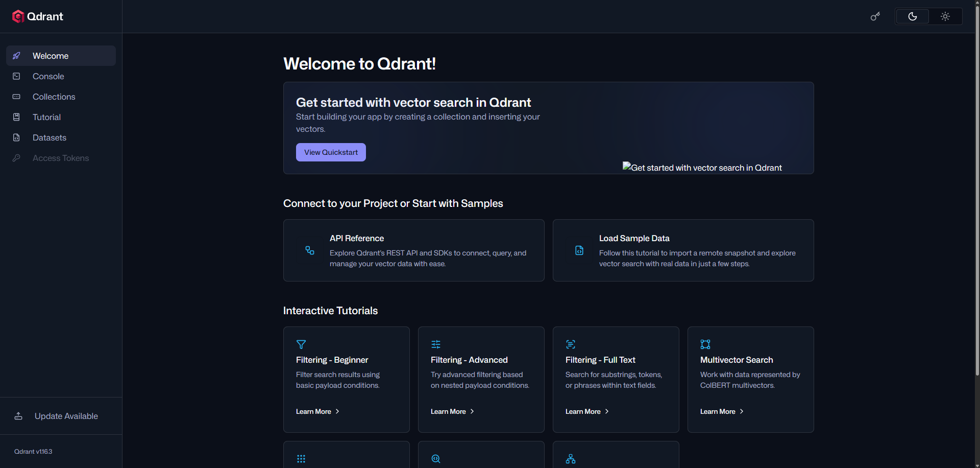Screen dimensions: 980x468
Task: Click the hierarchy tree icon on lower card
Action: coord(571,459)
